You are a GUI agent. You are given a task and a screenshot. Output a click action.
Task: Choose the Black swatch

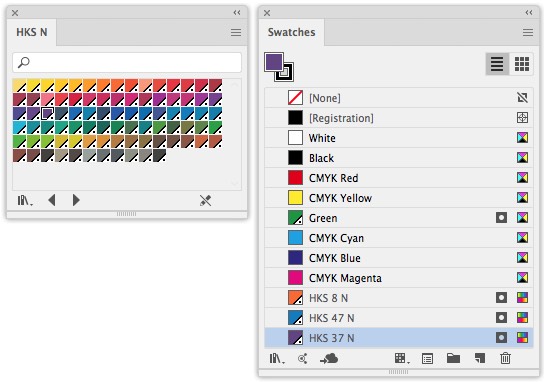(x=399, y=158)
